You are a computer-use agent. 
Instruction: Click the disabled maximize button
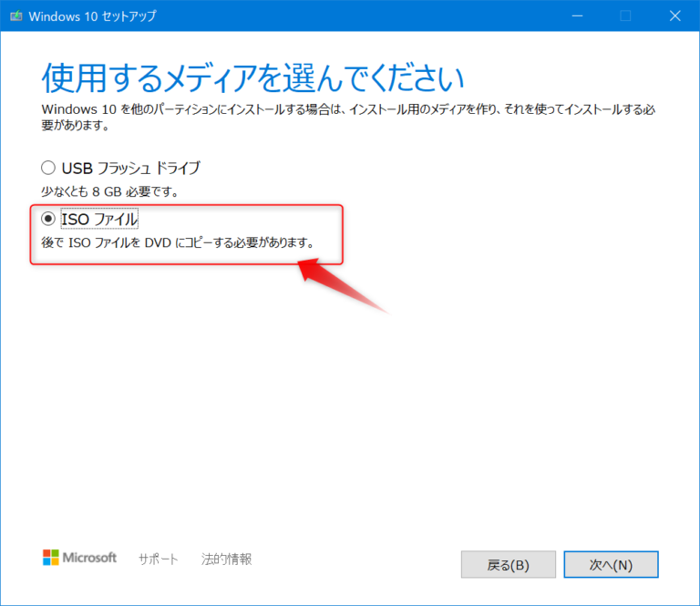pos(625,16)
